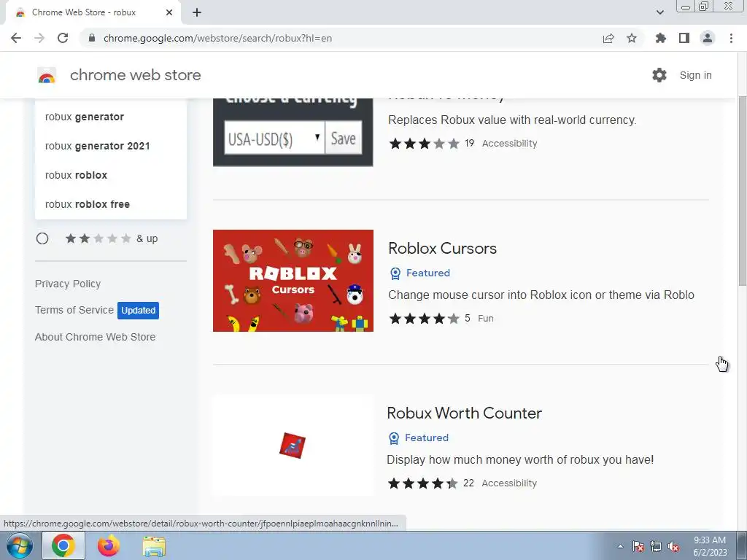The width and height of the screenshot is (747, 560).
Task: Click the share page icon in address bar
Action: (608, 38)
